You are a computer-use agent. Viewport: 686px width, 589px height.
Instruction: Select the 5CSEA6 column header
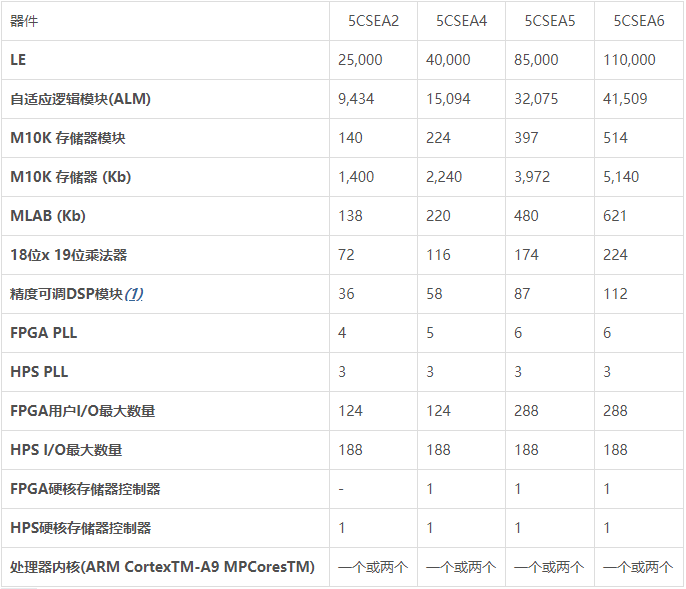[x=638, y=21]
